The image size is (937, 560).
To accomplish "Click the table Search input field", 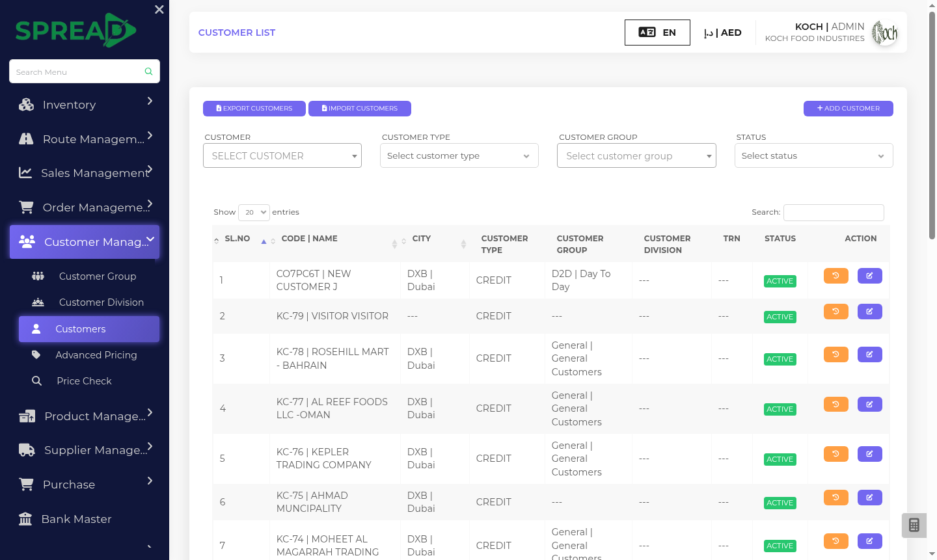I will (834, 213).
